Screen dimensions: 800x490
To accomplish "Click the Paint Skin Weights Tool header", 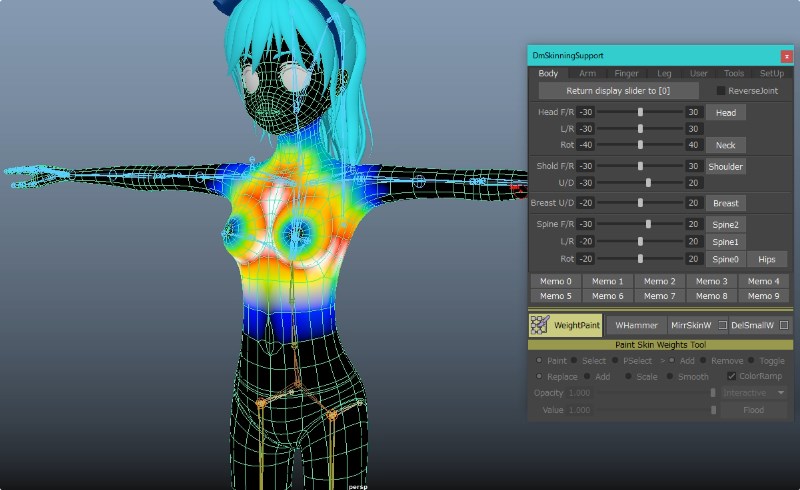I will [x=660, y=345].
